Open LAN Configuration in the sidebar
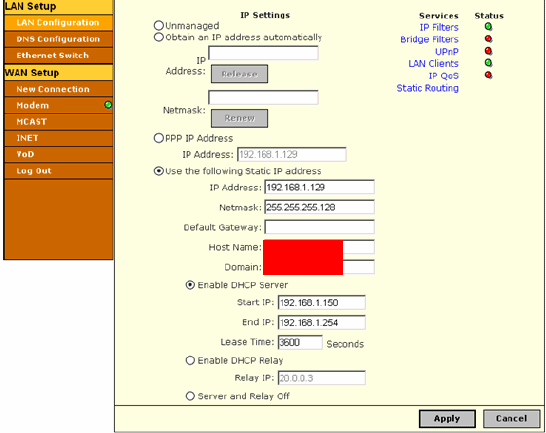This screenshot has width=546, height=433. (58, 23)
